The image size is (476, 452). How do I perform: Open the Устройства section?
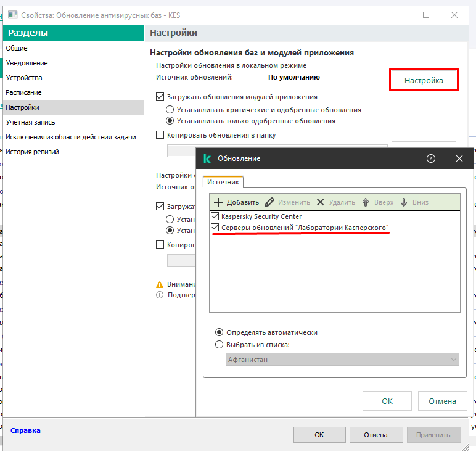tap(73, 78)
